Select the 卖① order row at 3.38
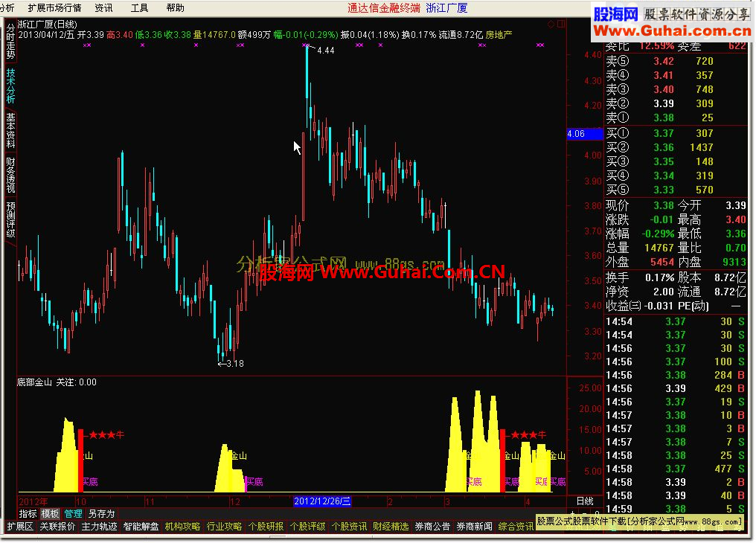 click(676, 118)
